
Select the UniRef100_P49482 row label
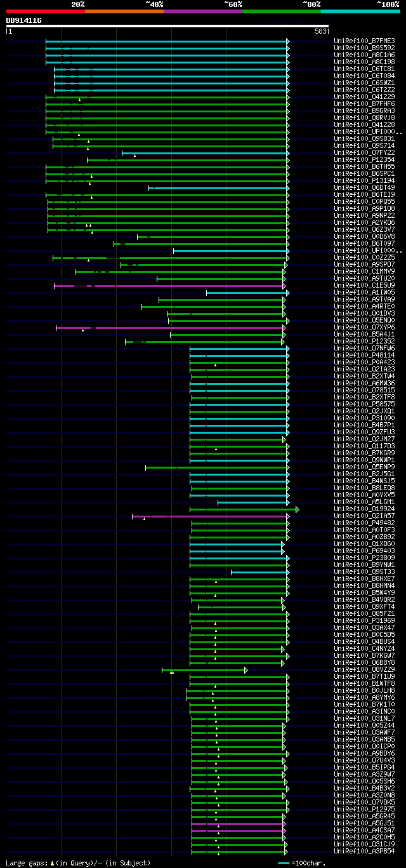[364, 523]
